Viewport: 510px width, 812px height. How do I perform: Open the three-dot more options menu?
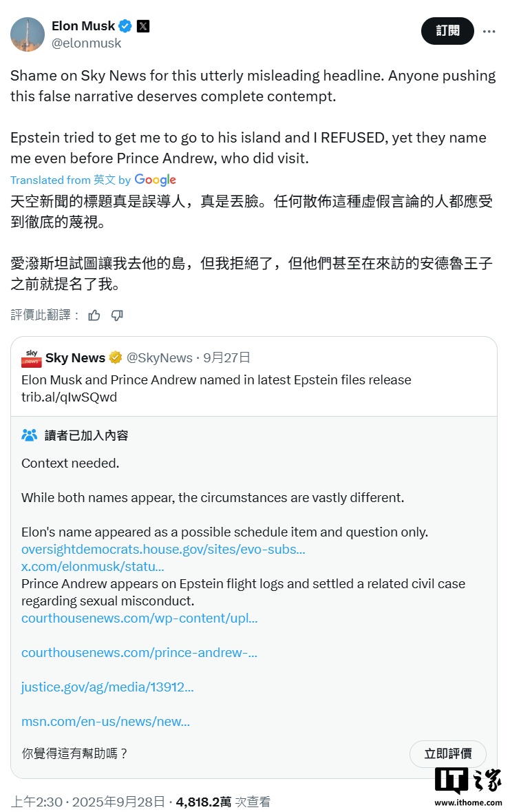coord(489,31)
